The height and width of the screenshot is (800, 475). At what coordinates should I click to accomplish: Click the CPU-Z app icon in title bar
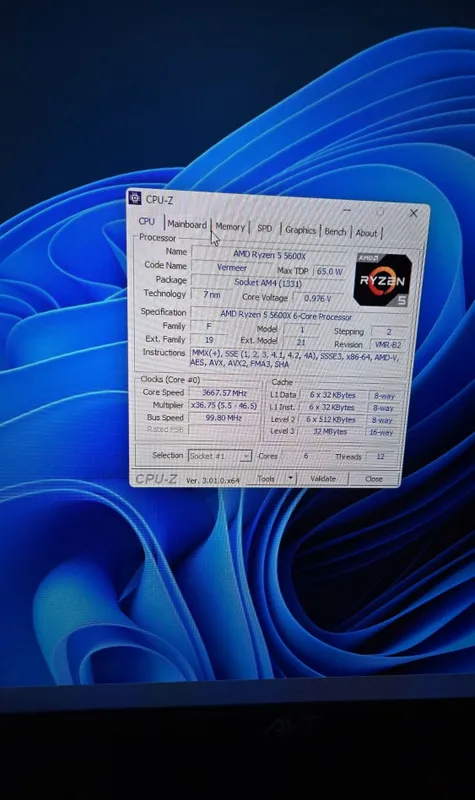(135, 197)
